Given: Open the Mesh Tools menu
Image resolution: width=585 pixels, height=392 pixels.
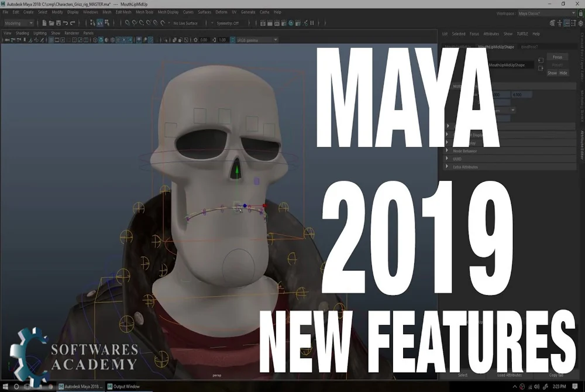Looking at the screenshot, I should click(144, 12).
